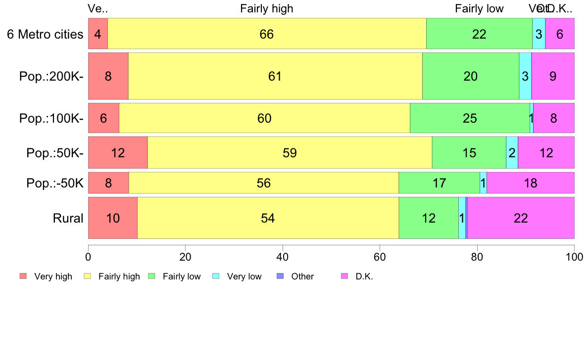Click the blue Other legend swatch

click(x=280, y=276)
